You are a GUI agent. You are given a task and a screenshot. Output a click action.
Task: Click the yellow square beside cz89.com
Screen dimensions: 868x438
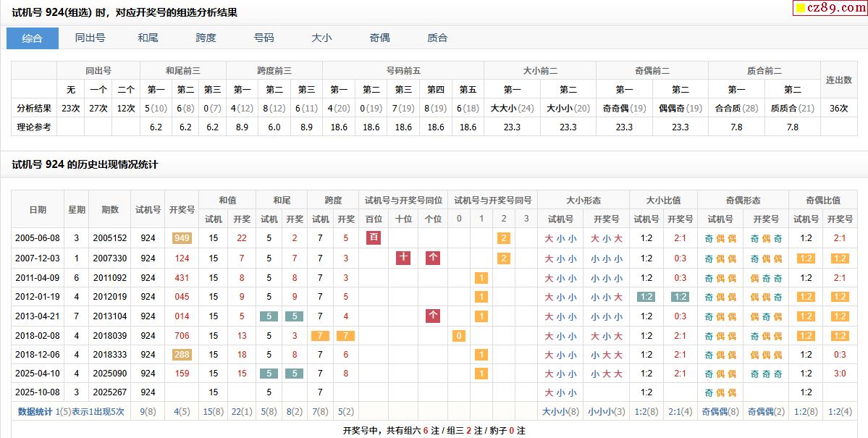tap(800, 9)
